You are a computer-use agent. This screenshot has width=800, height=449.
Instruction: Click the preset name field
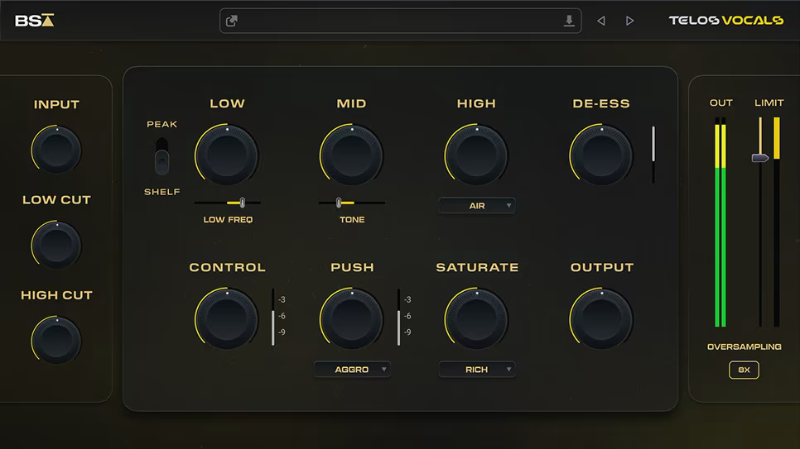[x=400, y=21]
